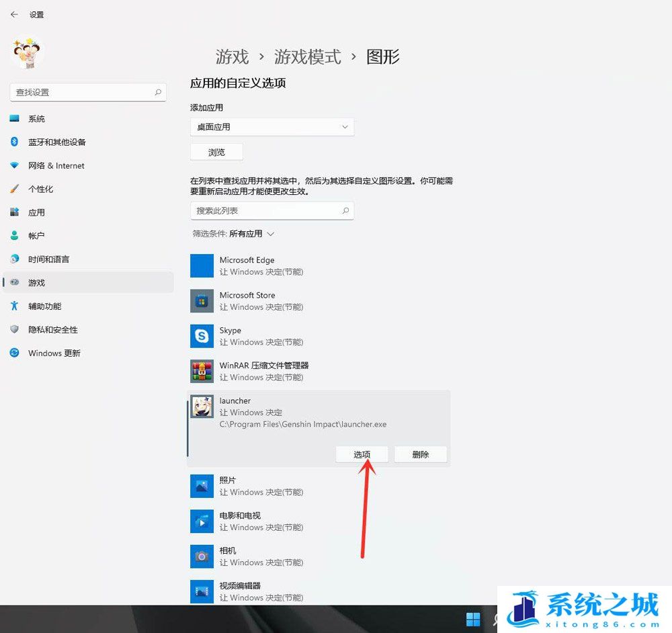Click the 搜索此列表 search field
Screen dimensions: 672x633
click(x=271, y=210)
